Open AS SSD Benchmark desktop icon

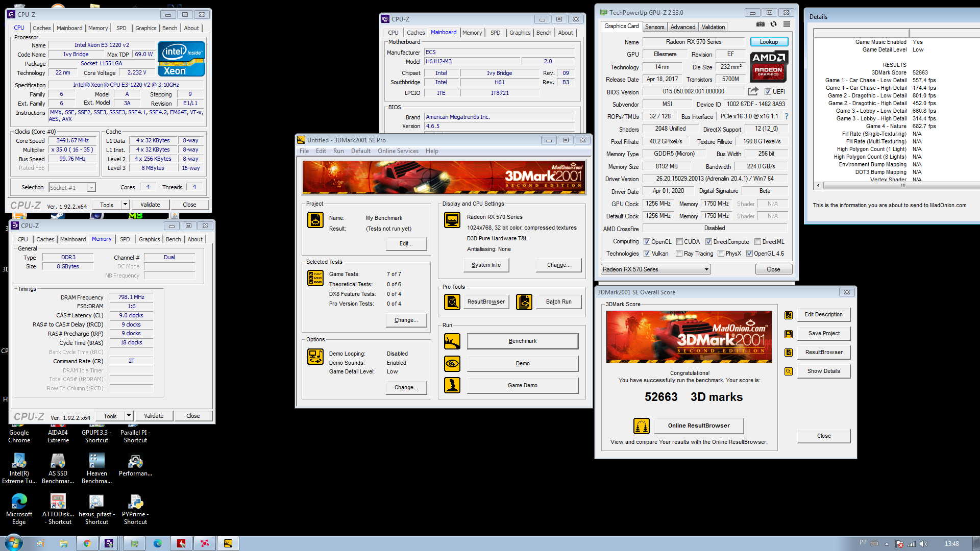click(58, 468)
